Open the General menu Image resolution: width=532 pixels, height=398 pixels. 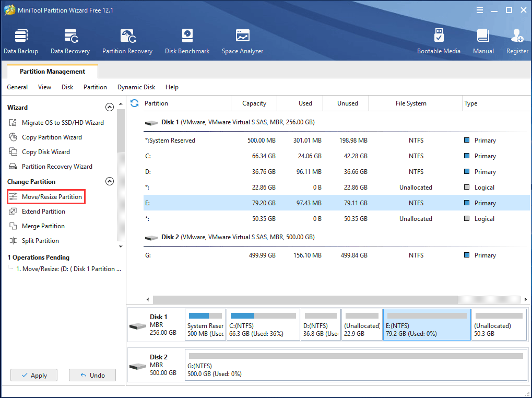[17, 87]
